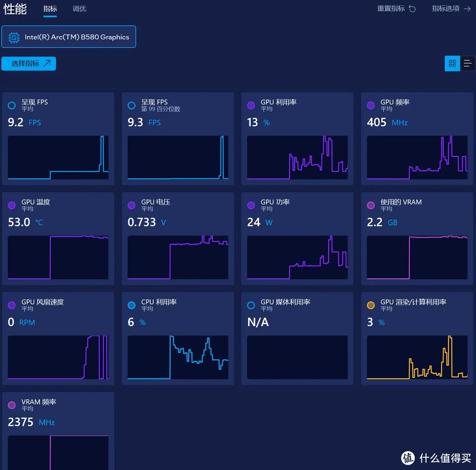This screenshot has width=476, height=470.
Task: Click the purple GPU 温度 indicator circle
Action: pos(12,205)
